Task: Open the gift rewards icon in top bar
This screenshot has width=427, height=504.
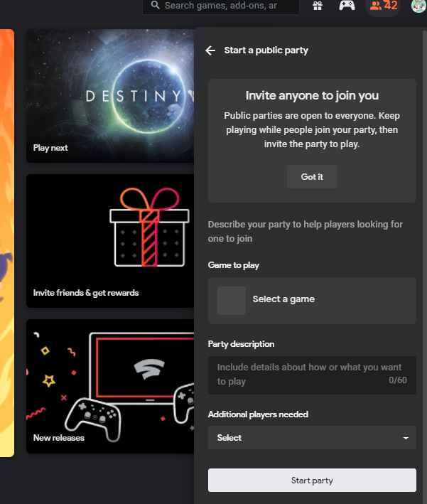Action: 318,6
